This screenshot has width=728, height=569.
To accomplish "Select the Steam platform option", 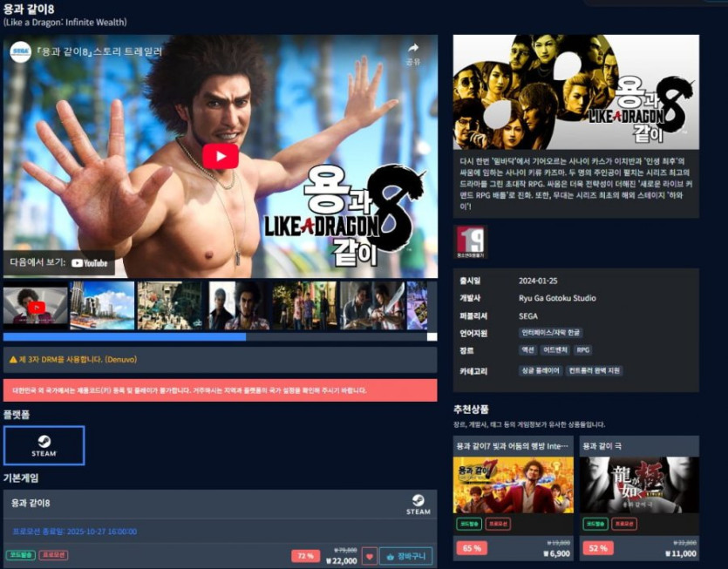I will [x=44, y=445].
